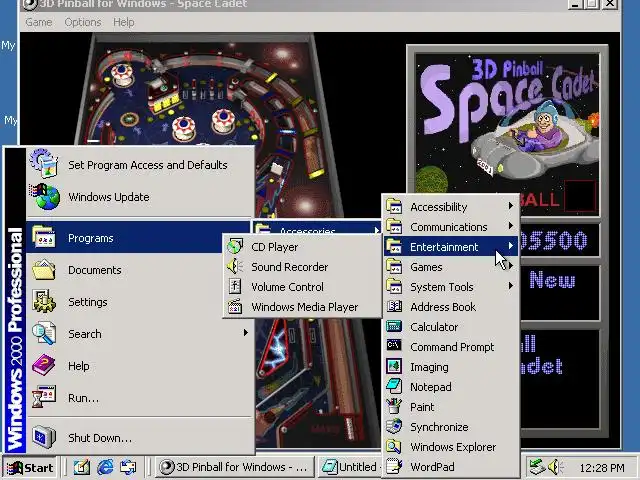Click the Imaging icon
The height and width of the screenshot is (480, 640).
(394, 367)
